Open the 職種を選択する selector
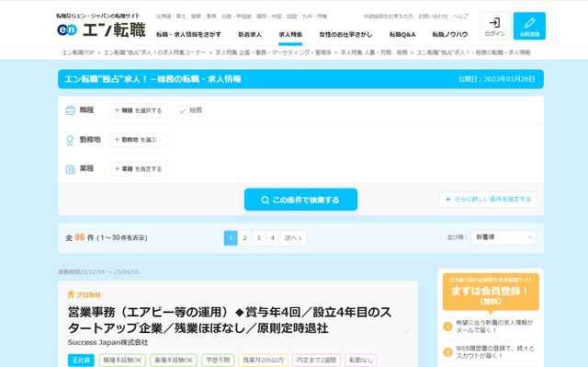The width and height of the screenshot is (588, 367). tap(139, 110)
